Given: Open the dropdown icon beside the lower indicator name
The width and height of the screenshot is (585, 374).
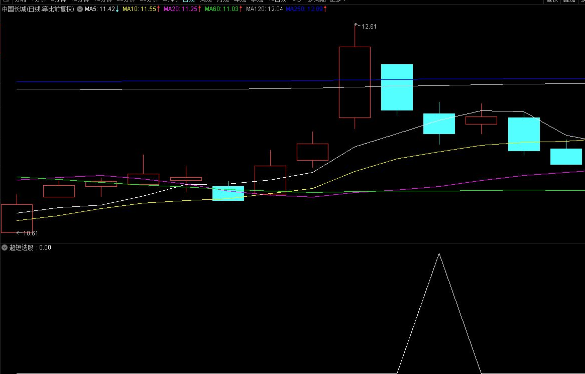Looking at the screenshot, I should pyautogui.click(x=4, y=247).
